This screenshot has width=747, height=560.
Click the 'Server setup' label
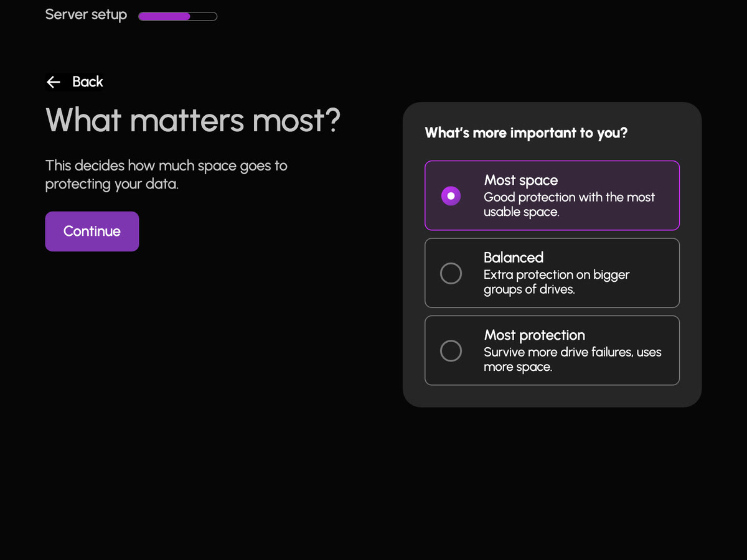86,15
